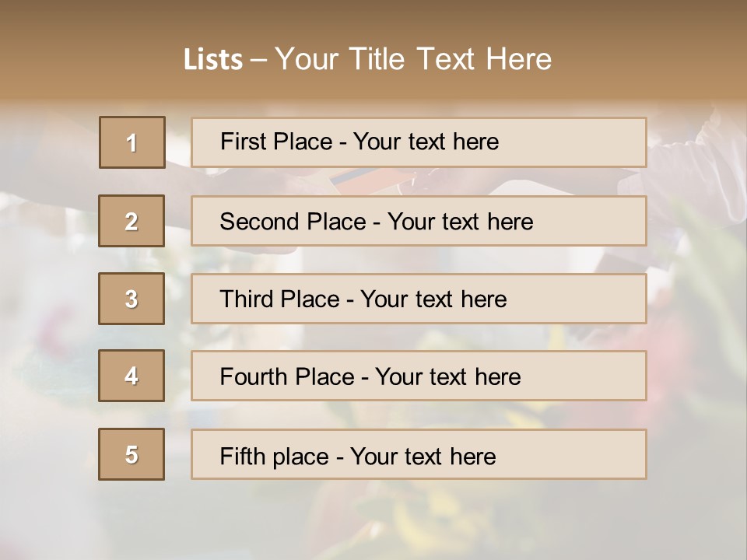
Task: Select the number 2 box
Action: pos(132,221)
